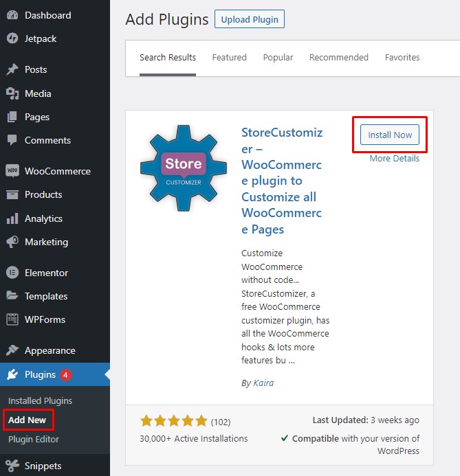Screen dimensions: 460x476
Task: Open the Products menu label
Action: (43, 194)
